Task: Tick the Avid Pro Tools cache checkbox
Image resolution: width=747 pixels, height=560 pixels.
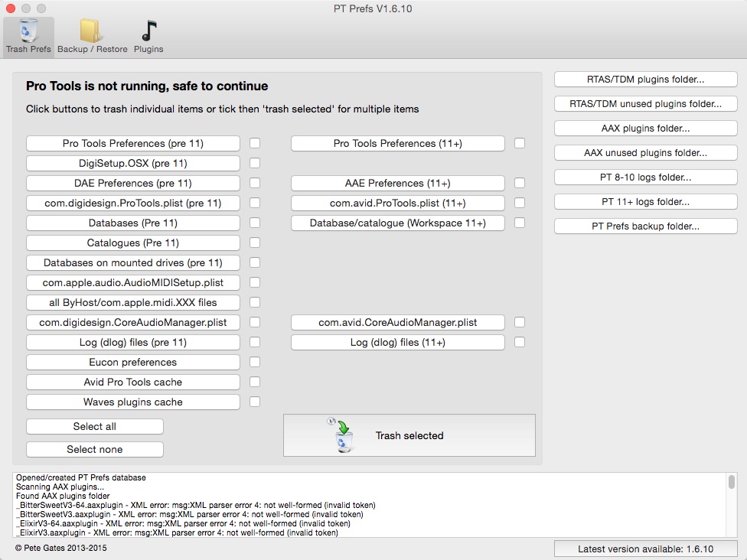Action: [255, 382]
